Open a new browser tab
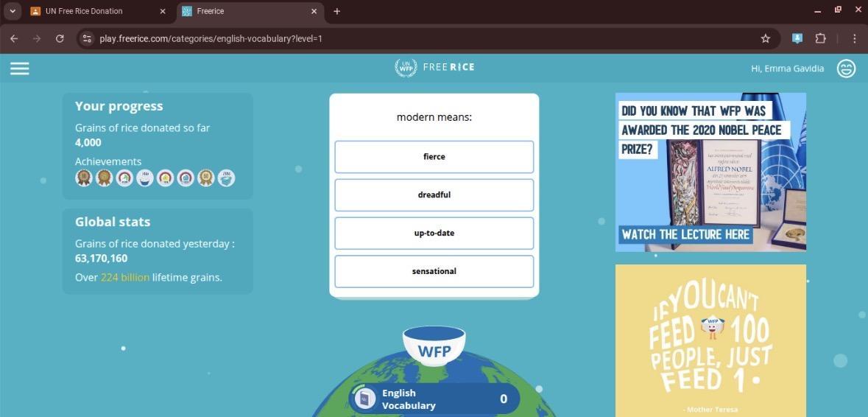Viewport: 868px width, 417px height. [x=336, y=11]
